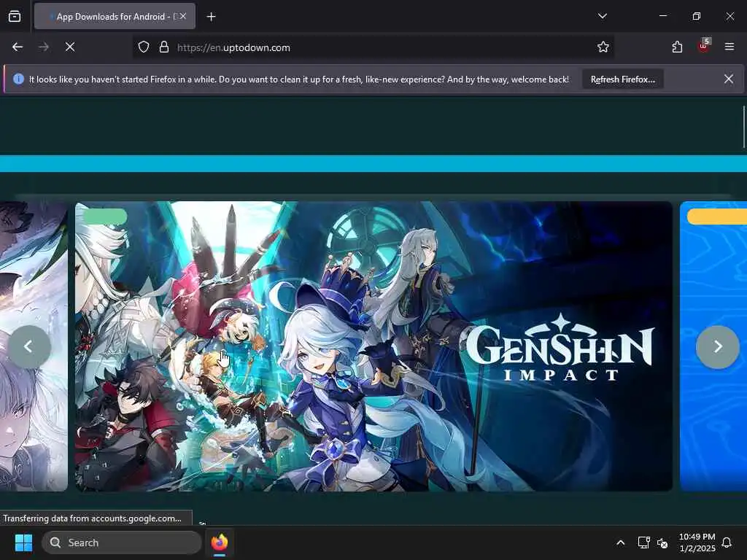Dismiss the Firefox refresh notification bar

pos(729,79)
